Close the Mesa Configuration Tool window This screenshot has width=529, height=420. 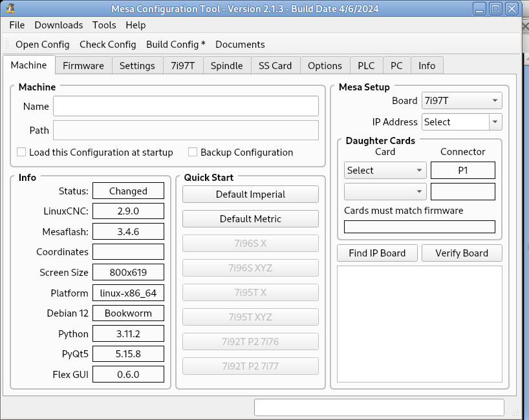click(x=512, y=9)
